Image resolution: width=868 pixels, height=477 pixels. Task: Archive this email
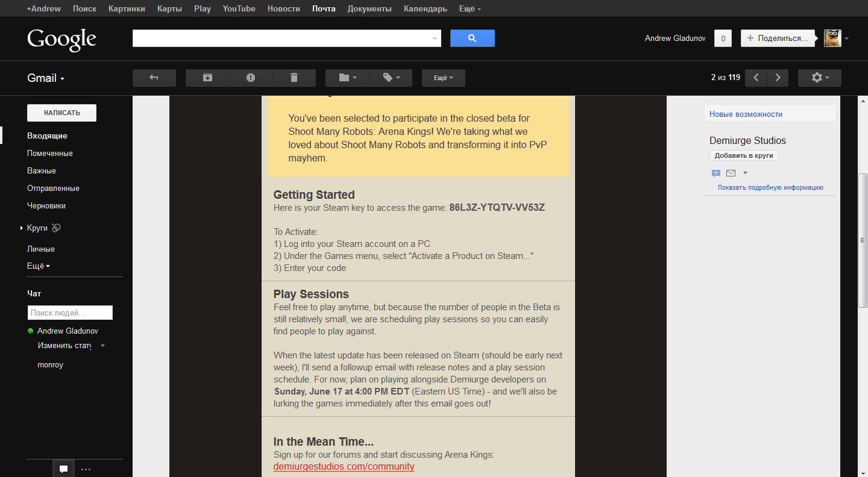pos(207,78)
